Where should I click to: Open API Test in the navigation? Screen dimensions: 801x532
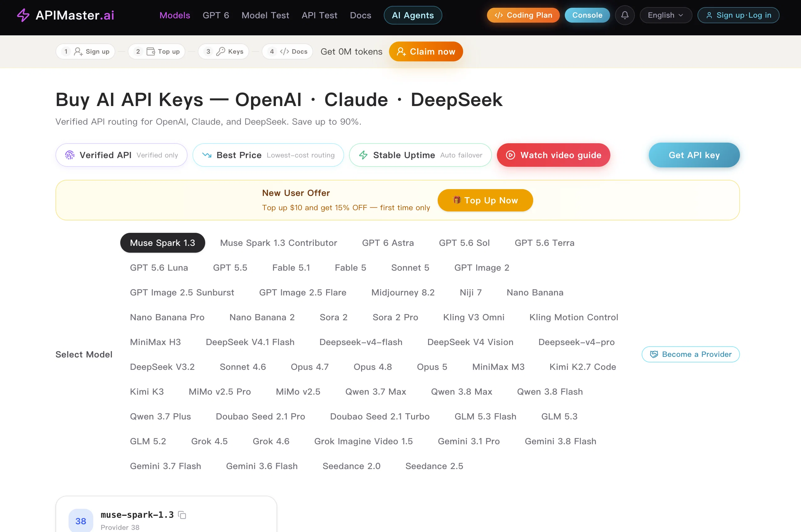click(320, 15)
